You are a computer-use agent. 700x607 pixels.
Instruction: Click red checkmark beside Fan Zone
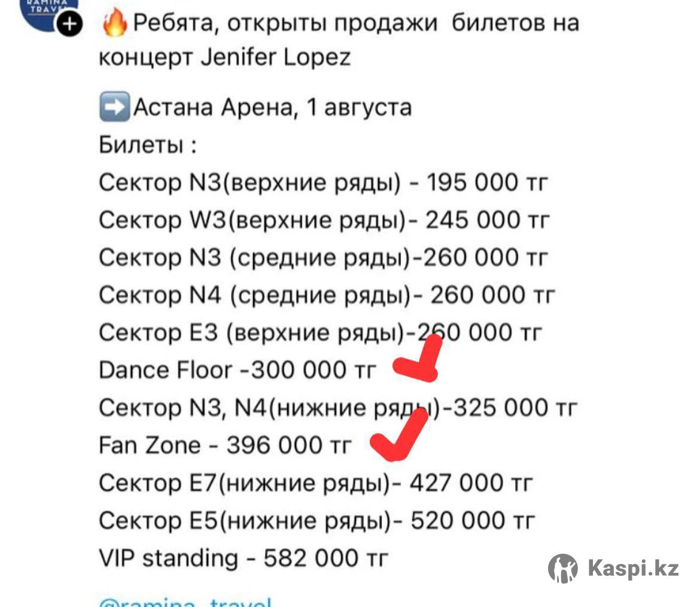[399, 434]
